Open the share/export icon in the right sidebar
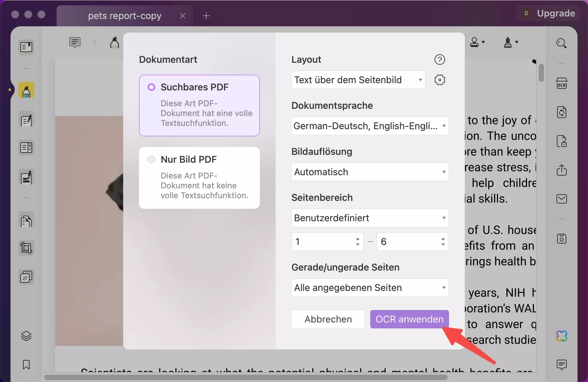Image resolution: width=588 pixels, height=382 pixels. 562,170
